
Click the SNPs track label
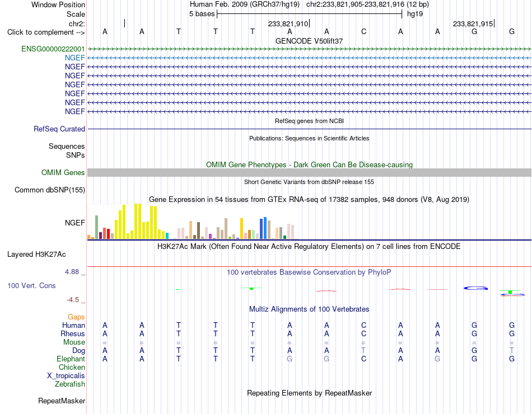tap(76, 155)
